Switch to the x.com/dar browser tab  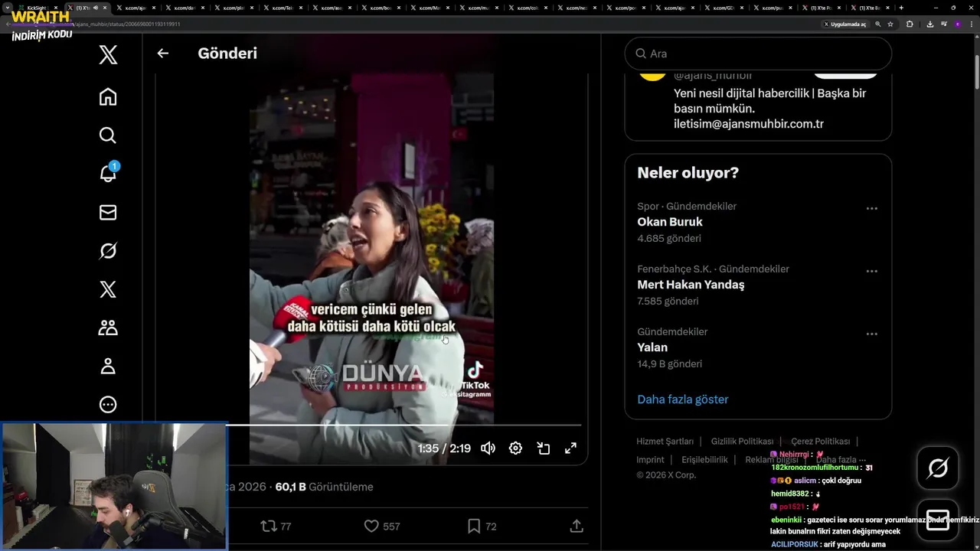point(183,8)
